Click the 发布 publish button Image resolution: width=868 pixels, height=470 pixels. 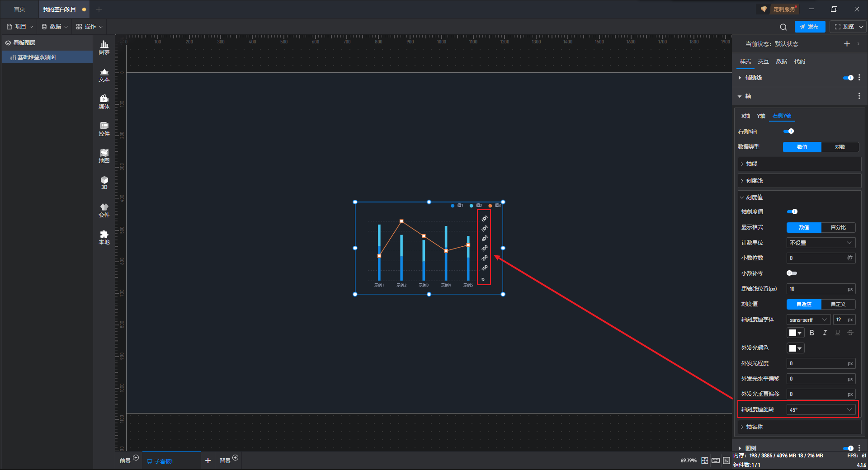(x=810, y=27)
